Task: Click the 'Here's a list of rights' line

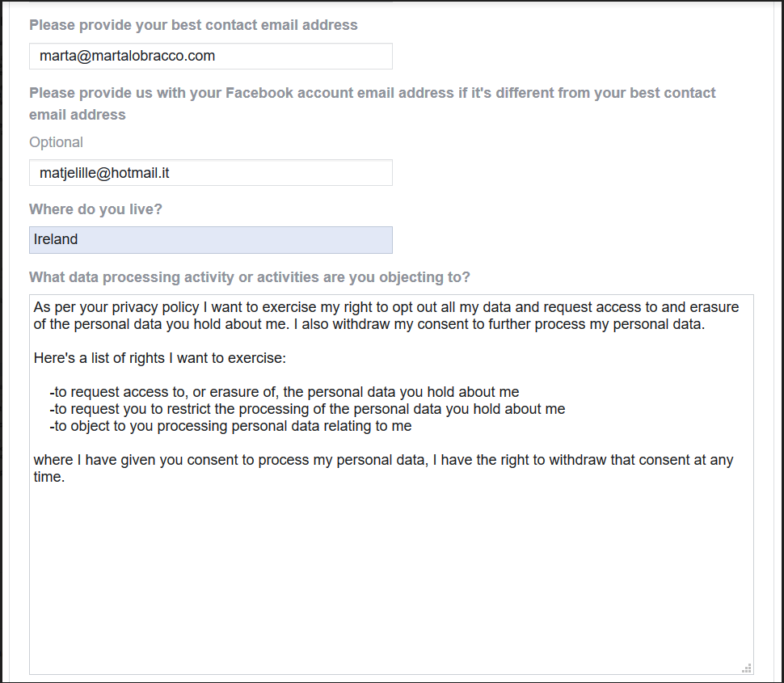Action: (159, 358)
